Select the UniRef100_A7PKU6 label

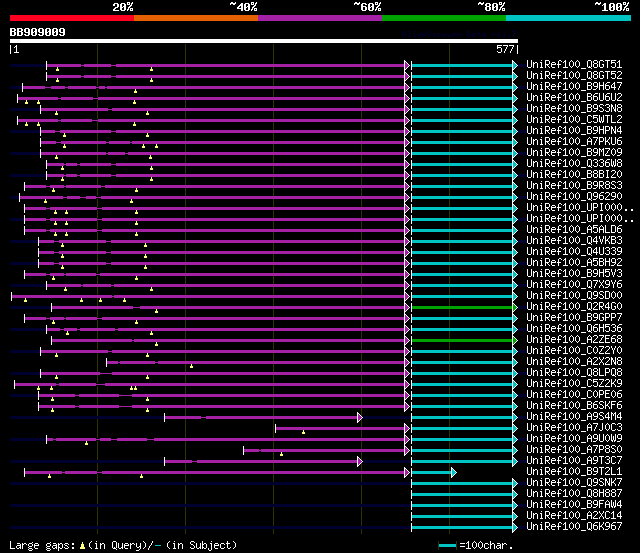click(x=574, y=142)
